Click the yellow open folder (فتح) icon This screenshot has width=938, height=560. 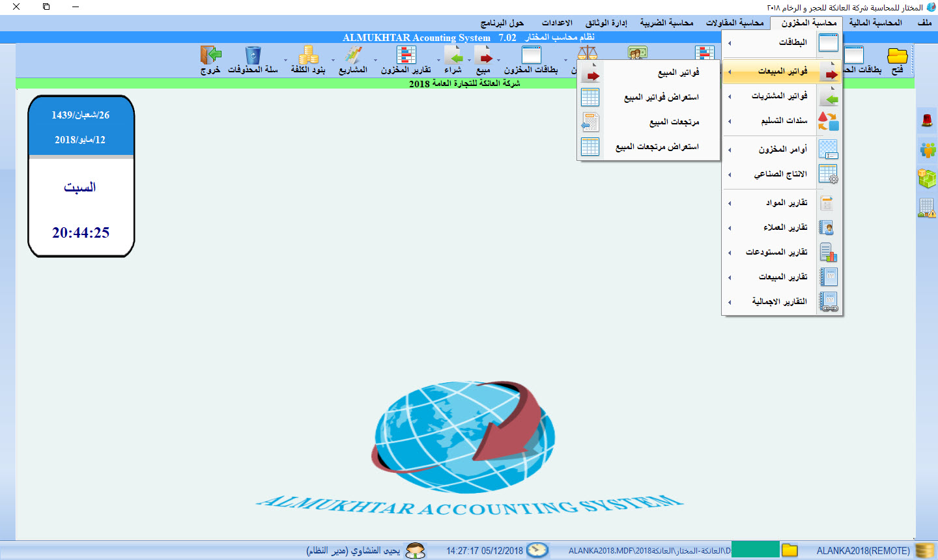click(x=897, y=55)
